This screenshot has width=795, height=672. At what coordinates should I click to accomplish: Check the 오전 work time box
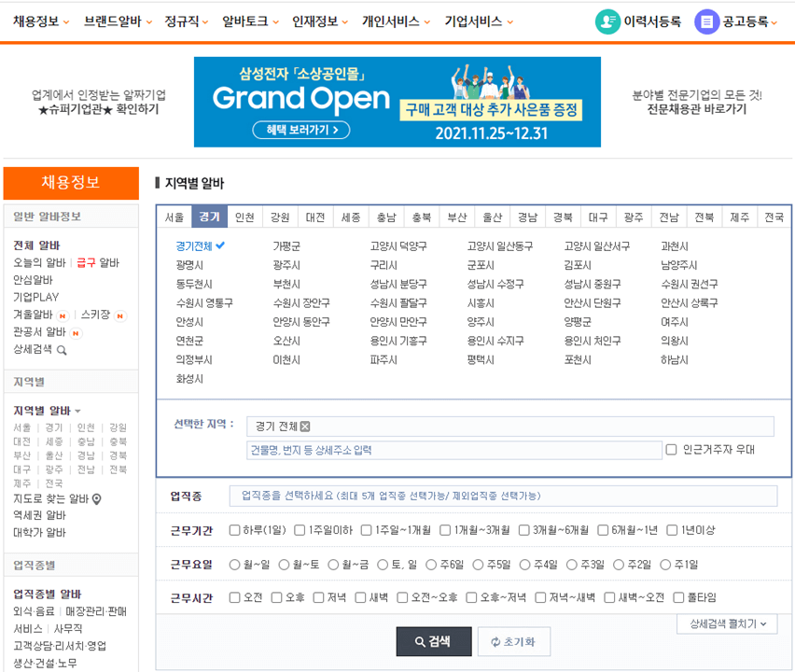coord(234,597)
